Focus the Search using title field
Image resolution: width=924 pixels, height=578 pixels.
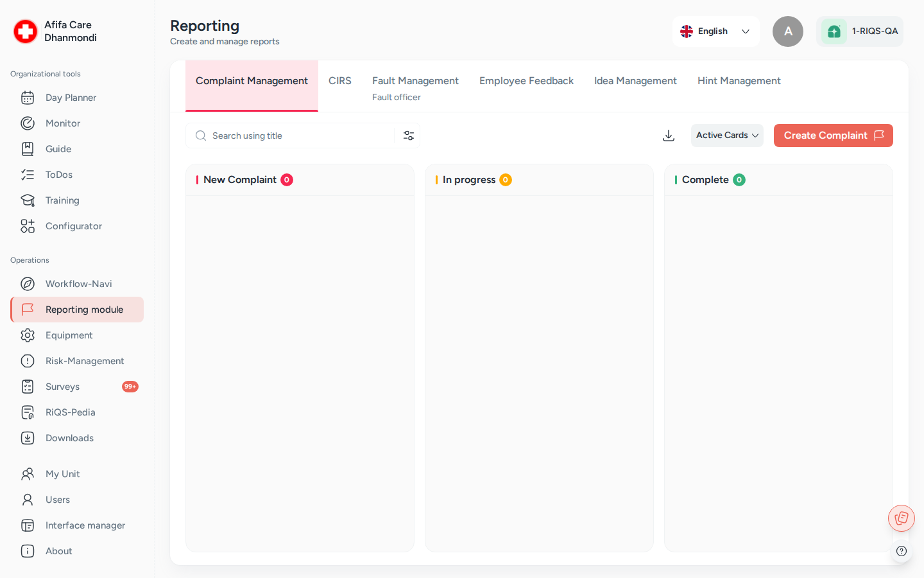[x=290, y=136]
